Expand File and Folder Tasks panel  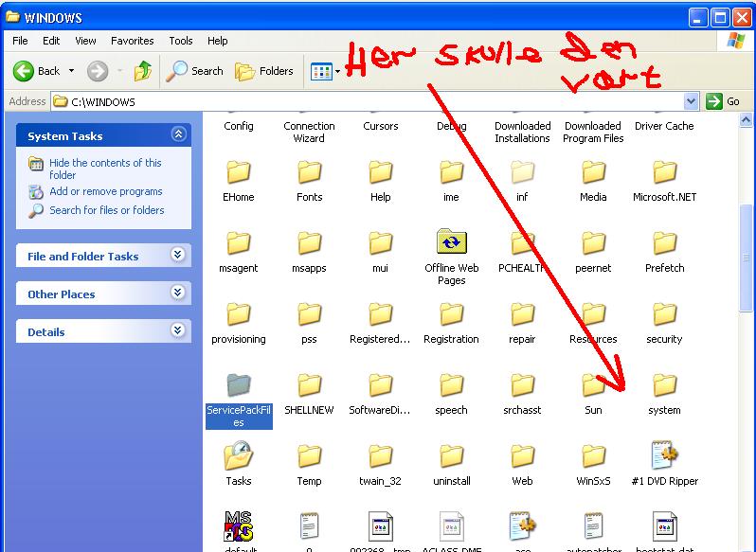(x=178, y=255)
